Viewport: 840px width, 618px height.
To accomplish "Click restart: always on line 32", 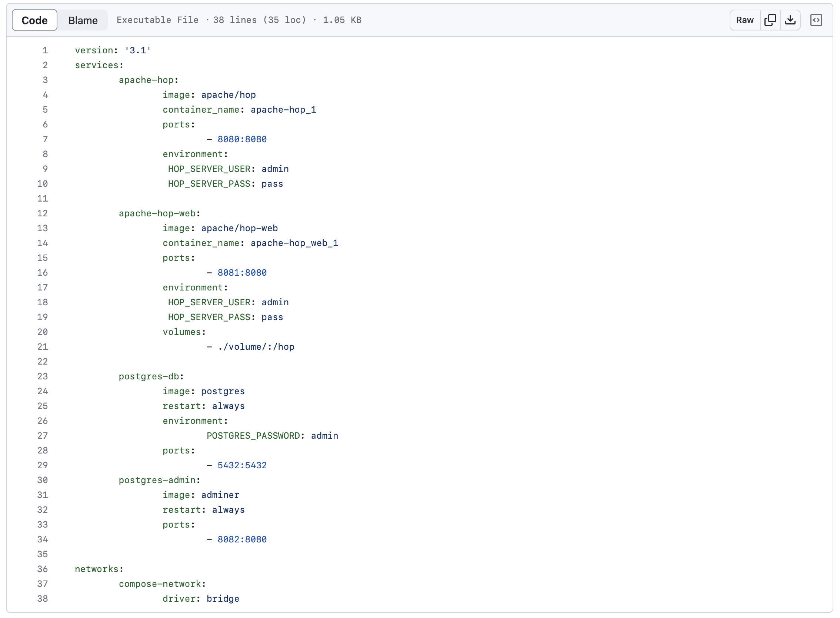I will point(203,509).
